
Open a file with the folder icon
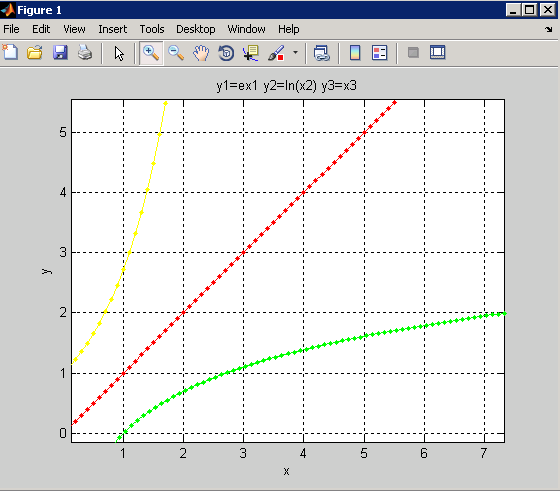(x=35, y=52)
